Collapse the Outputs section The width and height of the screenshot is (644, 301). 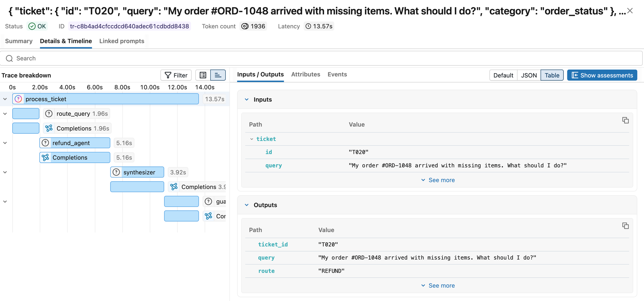click(247, 205)
